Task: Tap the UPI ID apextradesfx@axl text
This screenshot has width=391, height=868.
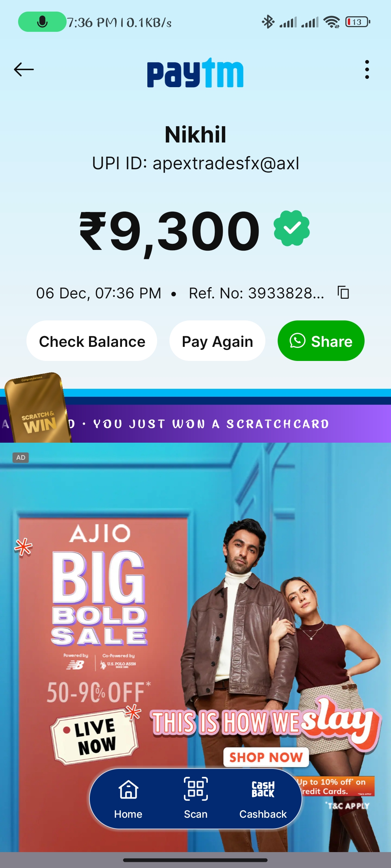Action: click(195, 163)
